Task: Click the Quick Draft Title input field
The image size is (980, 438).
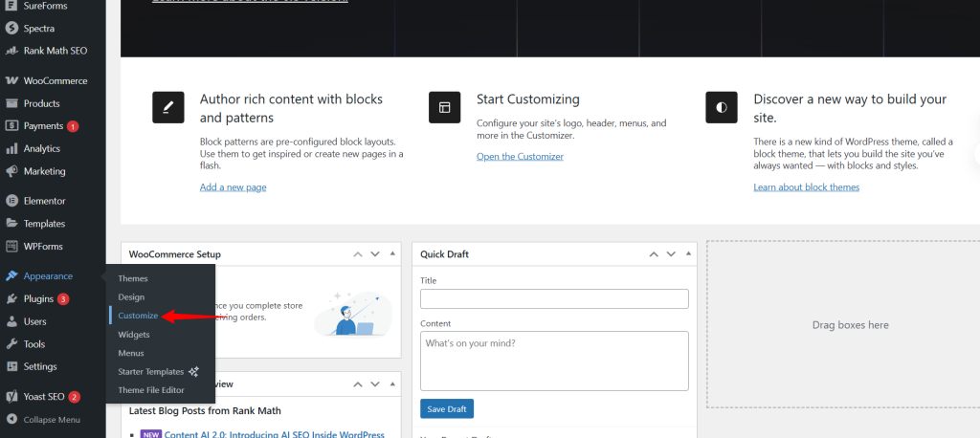Action: pos(554,298)
